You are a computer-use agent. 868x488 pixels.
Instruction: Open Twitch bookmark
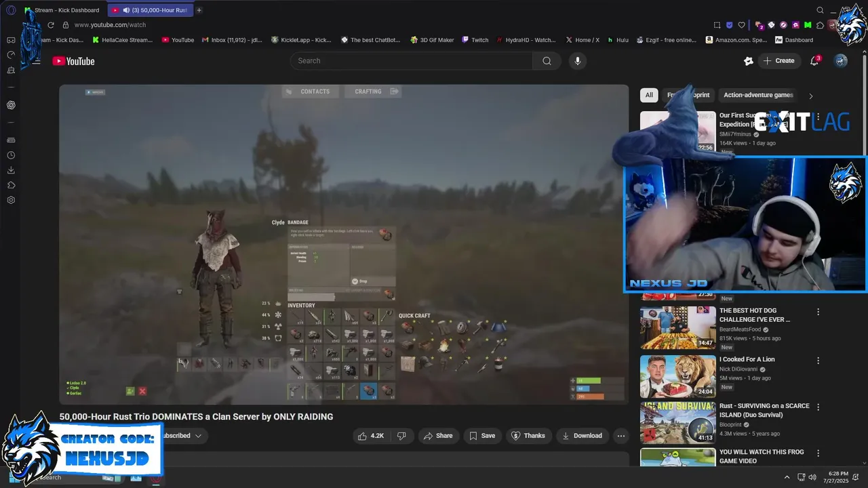coord(475,40)
